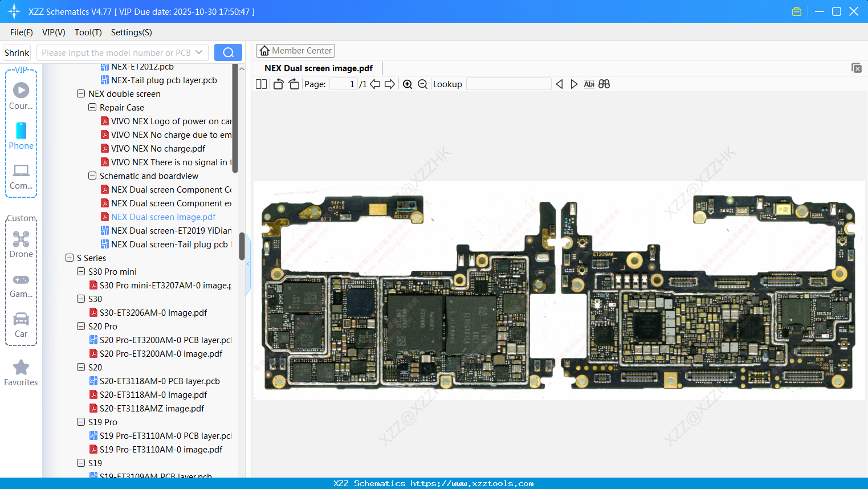
Task: Zoom in on the PDF page
Action: point(407,84)
